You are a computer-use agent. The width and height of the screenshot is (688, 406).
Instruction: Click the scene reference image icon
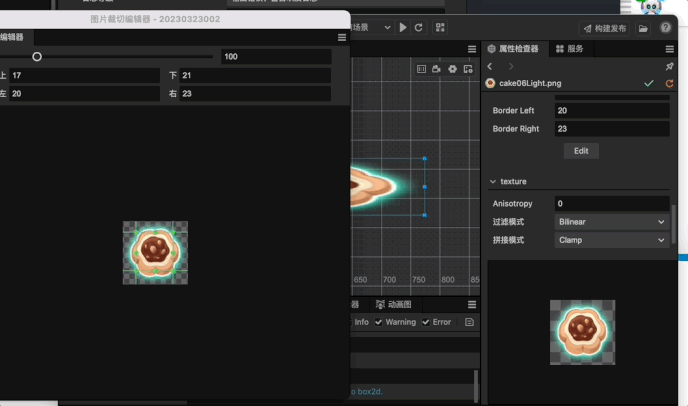[x=468, y=69]
